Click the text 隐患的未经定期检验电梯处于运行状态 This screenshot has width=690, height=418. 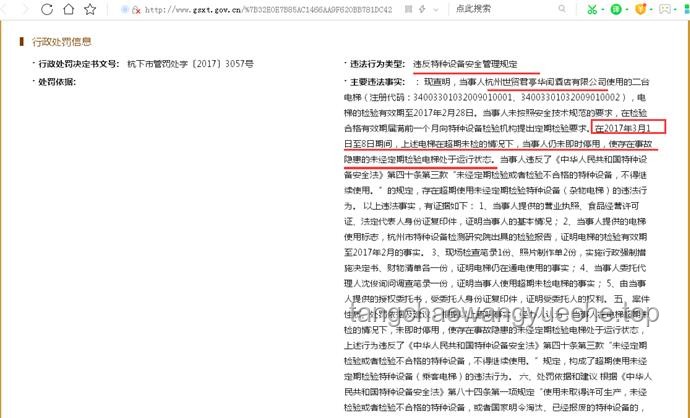419,159
